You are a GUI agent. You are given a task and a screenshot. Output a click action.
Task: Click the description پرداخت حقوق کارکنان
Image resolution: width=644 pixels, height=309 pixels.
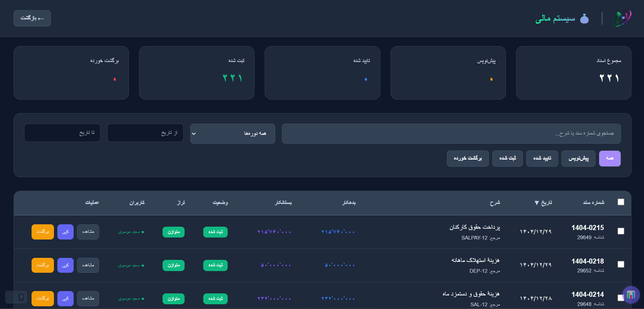click(x=475, y=227)
